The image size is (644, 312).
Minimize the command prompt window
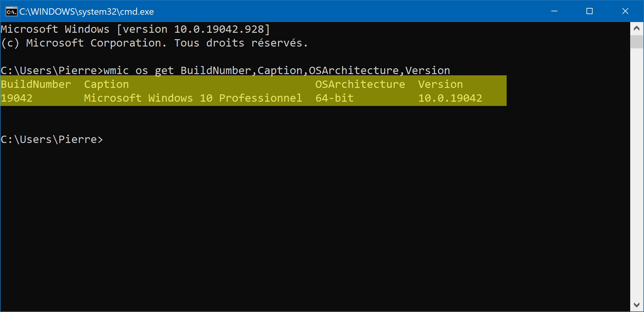click(x=554, y=11)
